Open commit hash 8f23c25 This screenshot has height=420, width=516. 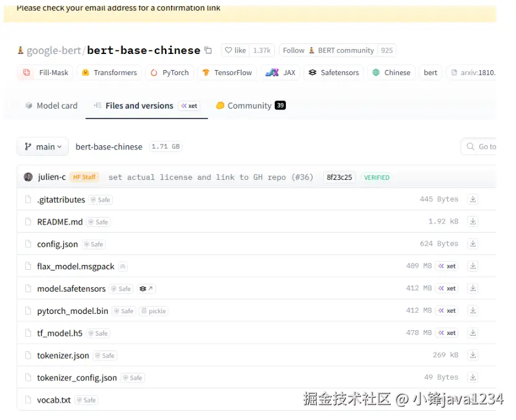click(x=339, y=177)
